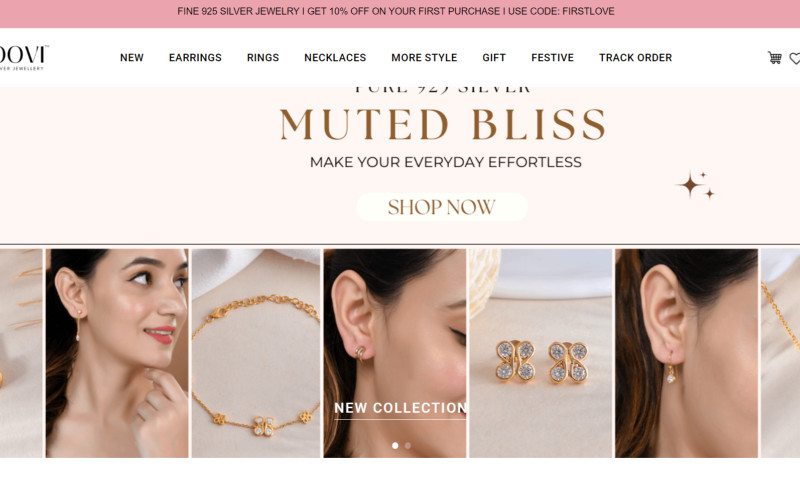Viewport: 800px width, 480px height.
Task: Open the wishlist heart icon
Action: [794, 59]
